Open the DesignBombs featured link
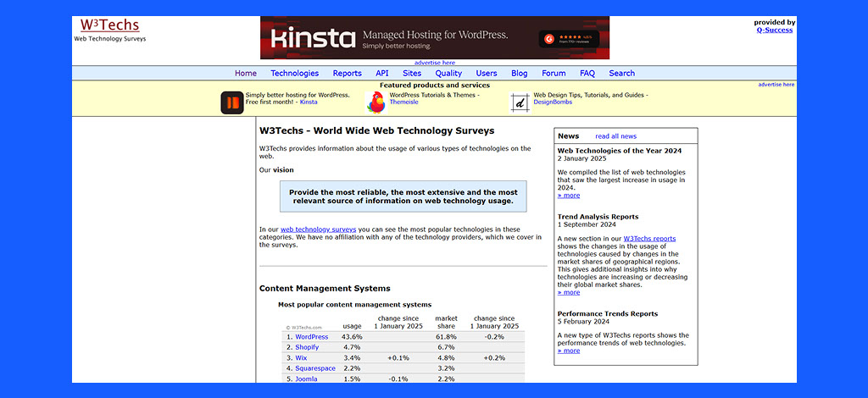 pyautogui.click(x=552, y=102)
